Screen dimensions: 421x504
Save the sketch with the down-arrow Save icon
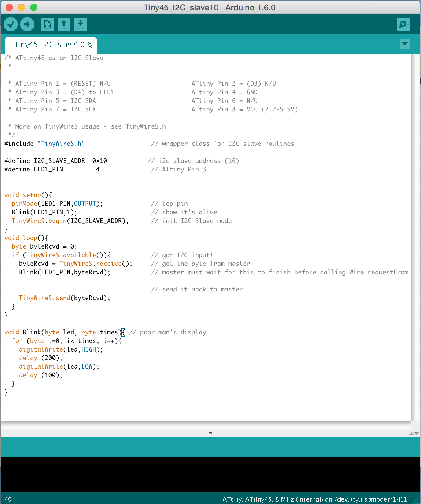(80, 24)
